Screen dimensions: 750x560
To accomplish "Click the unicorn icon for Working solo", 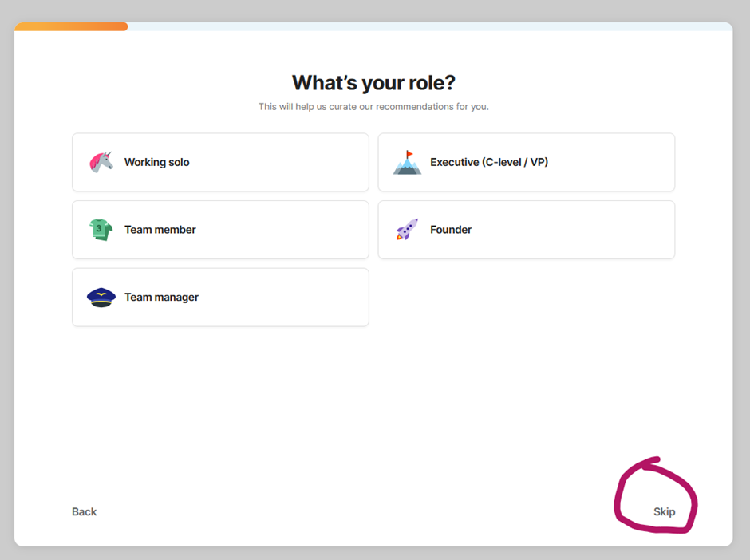I will pos(101,162).
